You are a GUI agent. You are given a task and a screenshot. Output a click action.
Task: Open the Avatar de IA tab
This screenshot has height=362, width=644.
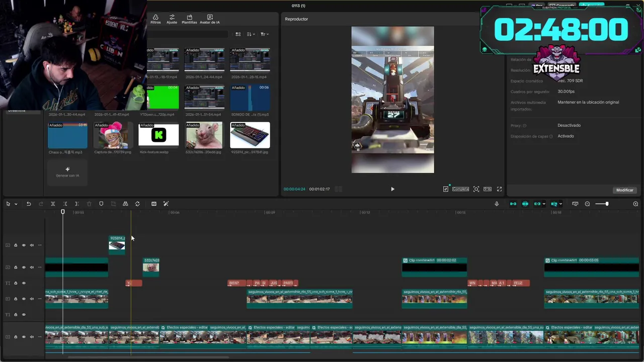pos(210,19)
